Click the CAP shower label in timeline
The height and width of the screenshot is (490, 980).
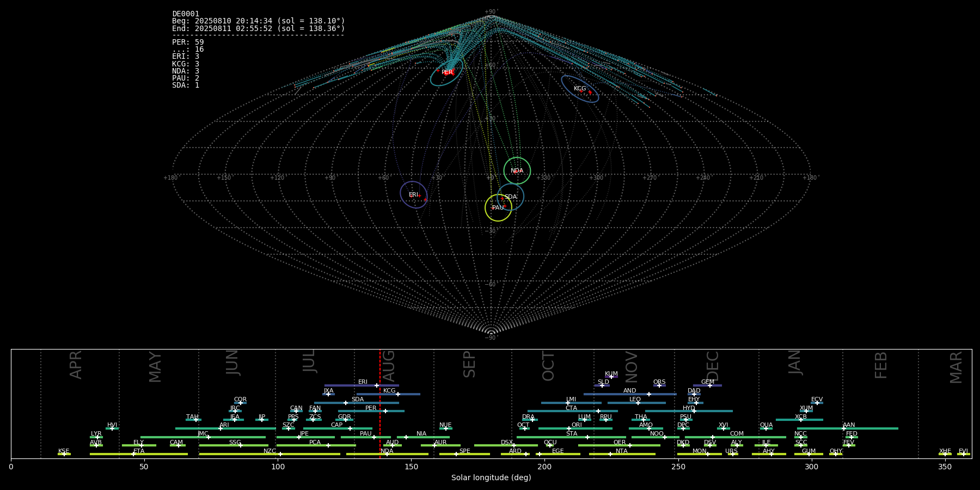337,425
